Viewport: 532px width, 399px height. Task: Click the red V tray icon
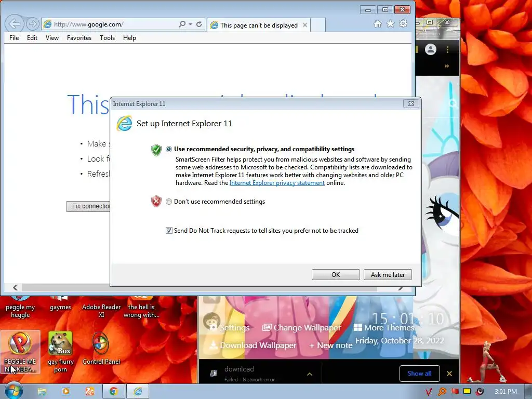(x=429, y=392)
